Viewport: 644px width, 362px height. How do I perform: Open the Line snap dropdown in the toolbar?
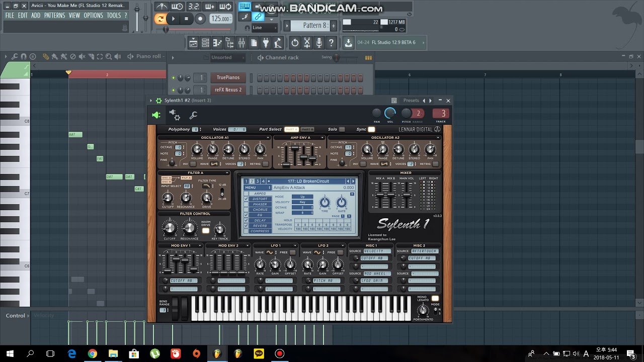pos(264,28)
